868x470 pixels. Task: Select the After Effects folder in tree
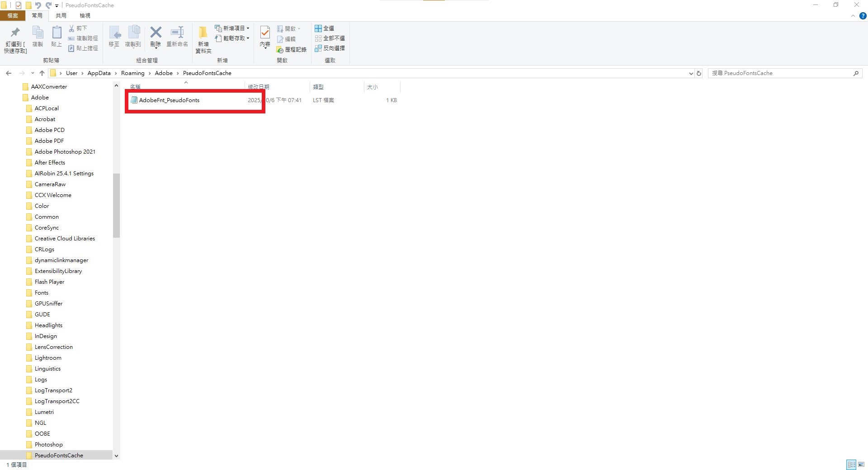coord(50,163)
